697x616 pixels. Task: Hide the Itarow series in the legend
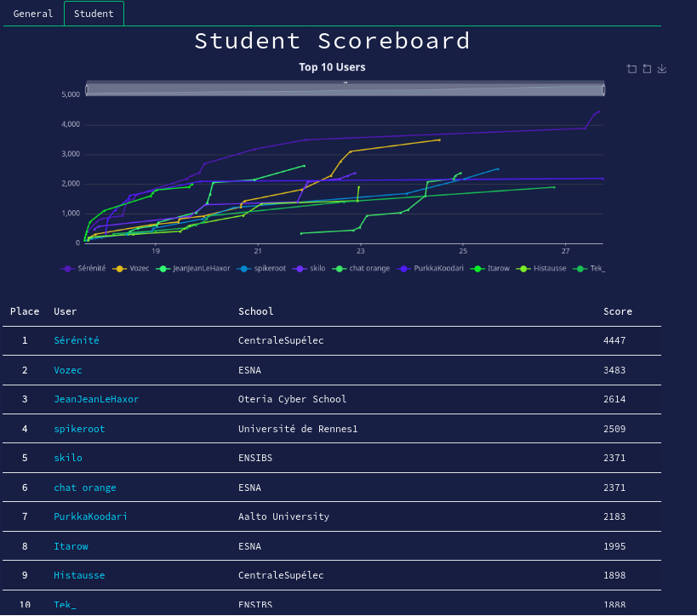tap(490, 269)
